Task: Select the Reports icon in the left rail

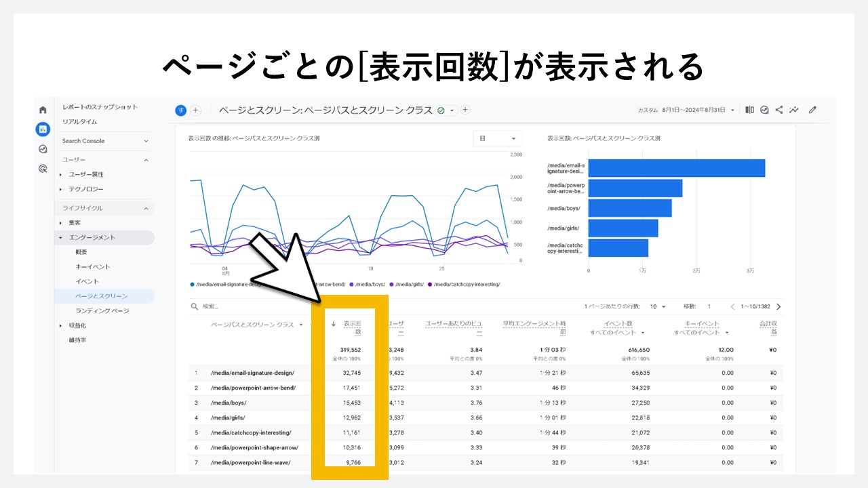Action: pos(42,128)
